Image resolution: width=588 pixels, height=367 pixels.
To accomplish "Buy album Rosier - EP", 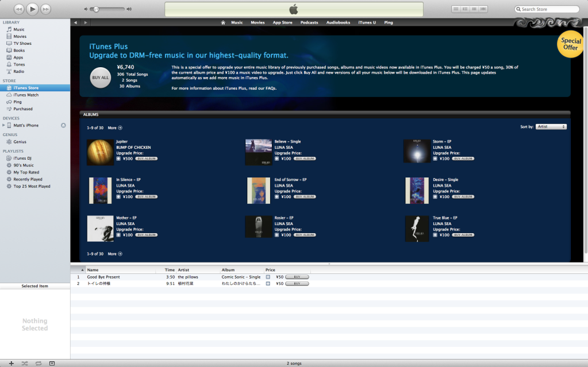I will tap(305, 235).
